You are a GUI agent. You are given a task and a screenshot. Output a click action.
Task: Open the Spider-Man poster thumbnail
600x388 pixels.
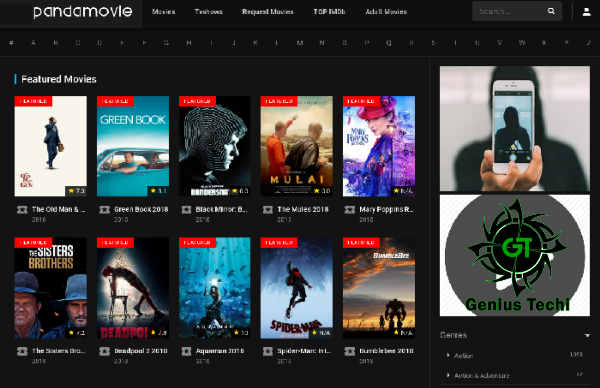pyautogui.click(x=297, y=288)
